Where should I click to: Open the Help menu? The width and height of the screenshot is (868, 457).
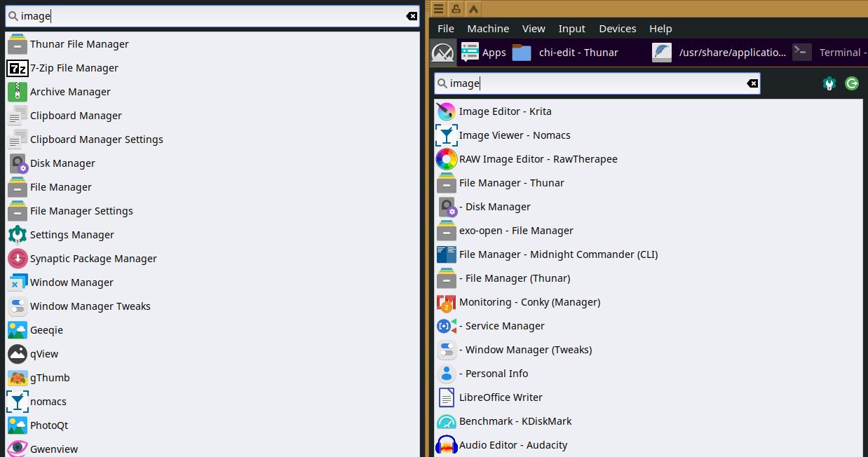pos(660,29)
